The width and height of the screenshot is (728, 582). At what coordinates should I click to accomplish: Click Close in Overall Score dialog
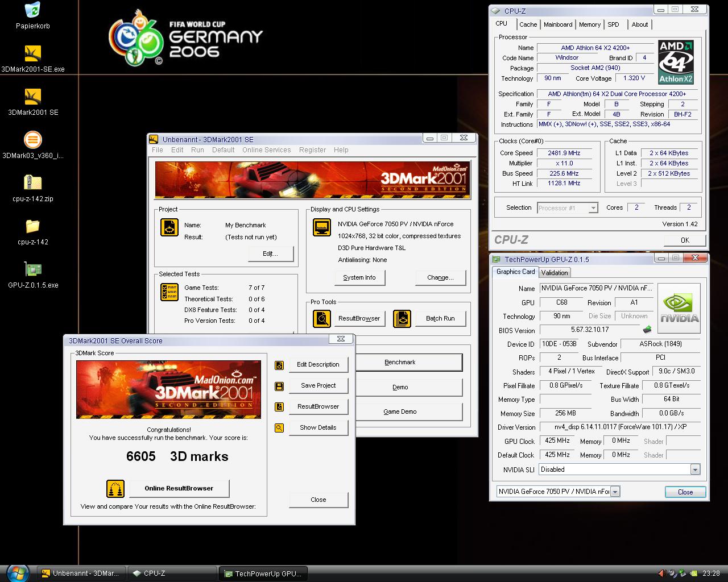(x=318, y=500)
